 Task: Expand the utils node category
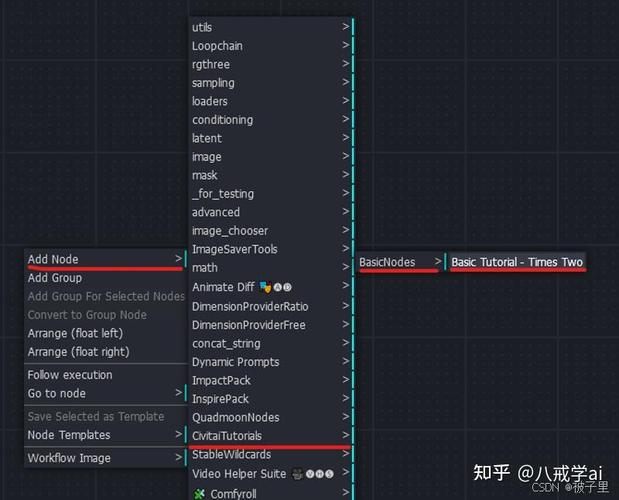[x=271, y=27]
